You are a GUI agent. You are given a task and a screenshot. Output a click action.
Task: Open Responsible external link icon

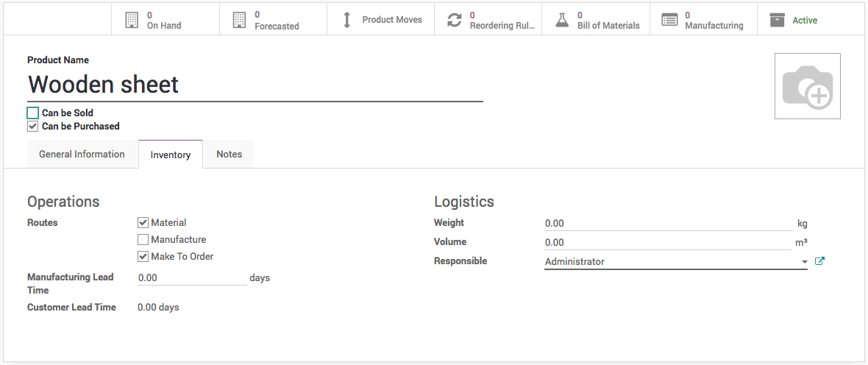click(819, 261)
